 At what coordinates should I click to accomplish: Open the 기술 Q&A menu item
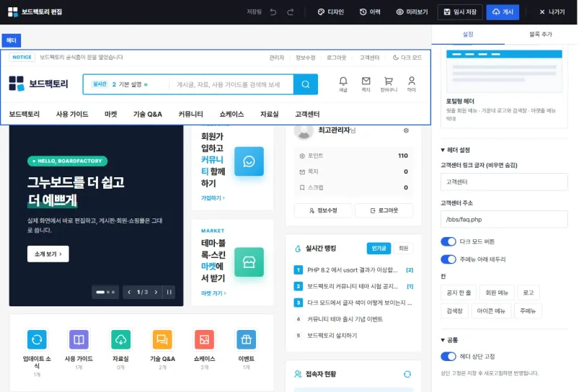click(148, 114)
